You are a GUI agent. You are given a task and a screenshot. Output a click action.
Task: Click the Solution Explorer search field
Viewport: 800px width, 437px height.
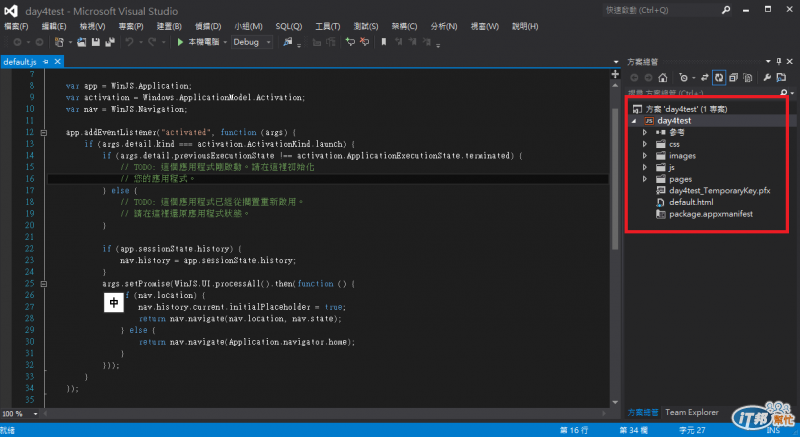pyautogui.click(x=703, y=93)
